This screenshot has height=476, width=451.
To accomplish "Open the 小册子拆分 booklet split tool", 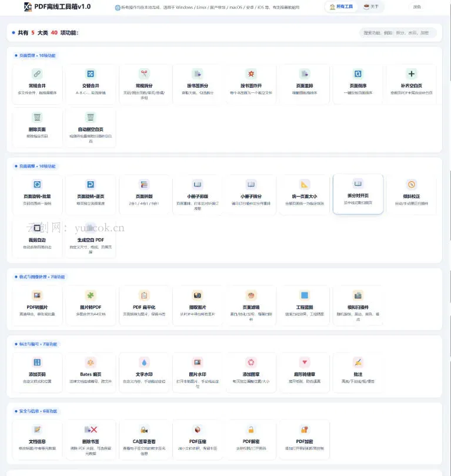I will [251, 195].
